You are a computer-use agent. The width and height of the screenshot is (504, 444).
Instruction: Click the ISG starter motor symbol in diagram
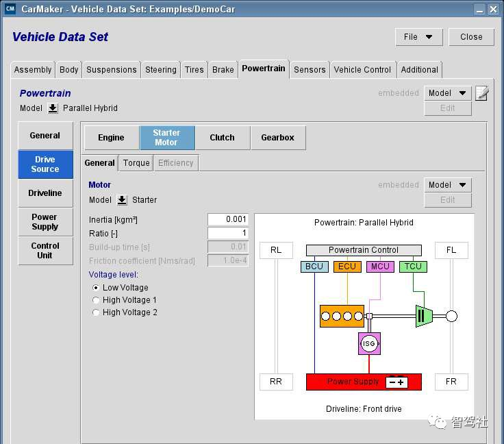coord(369,343)
